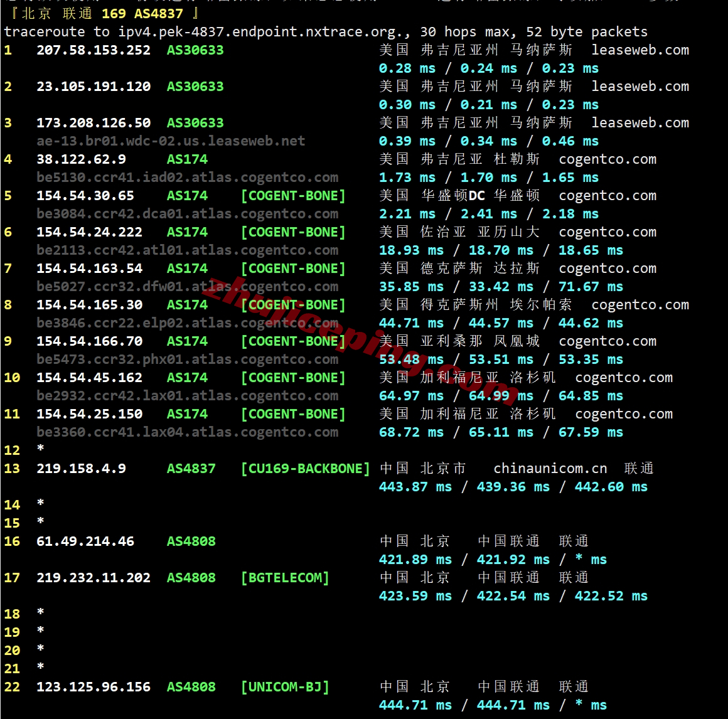
Task: Click latency value 0.28 ms
Action: (x=407, y=68)
